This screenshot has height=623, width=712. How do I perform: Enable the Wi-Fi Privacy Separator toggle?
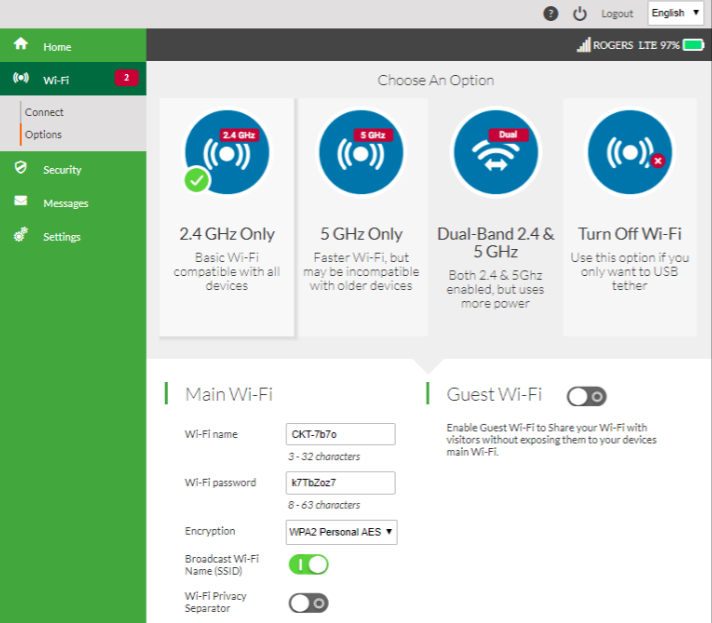pyautogui.click(x=308, y=603)
